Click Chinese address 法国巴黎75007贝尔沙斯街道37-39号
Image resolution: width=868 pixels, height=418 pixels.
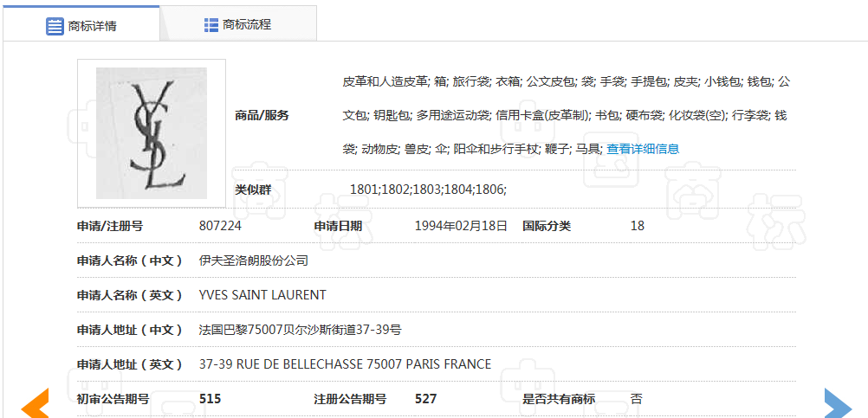pos(300,330)
